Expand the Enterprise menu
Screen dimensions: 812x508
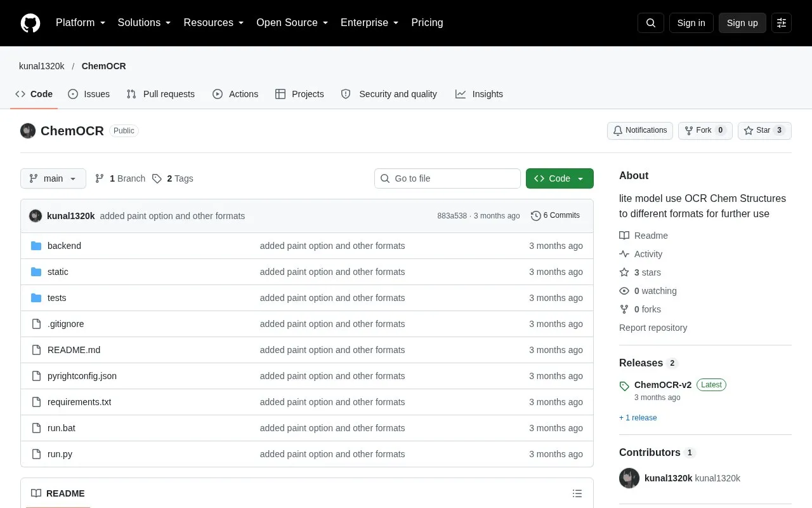tap(370, 23)
